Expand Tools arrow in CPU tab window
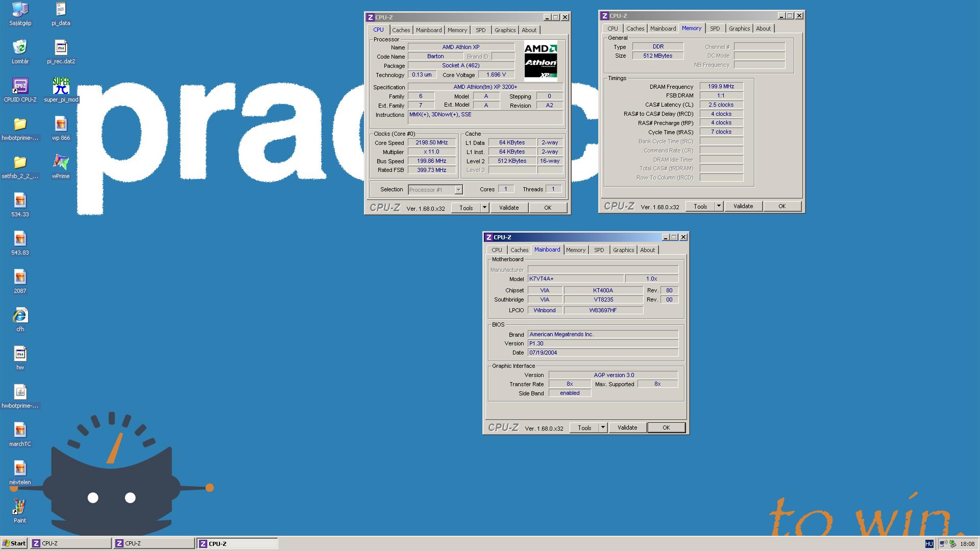980x551 pixels. pos(484,208)
